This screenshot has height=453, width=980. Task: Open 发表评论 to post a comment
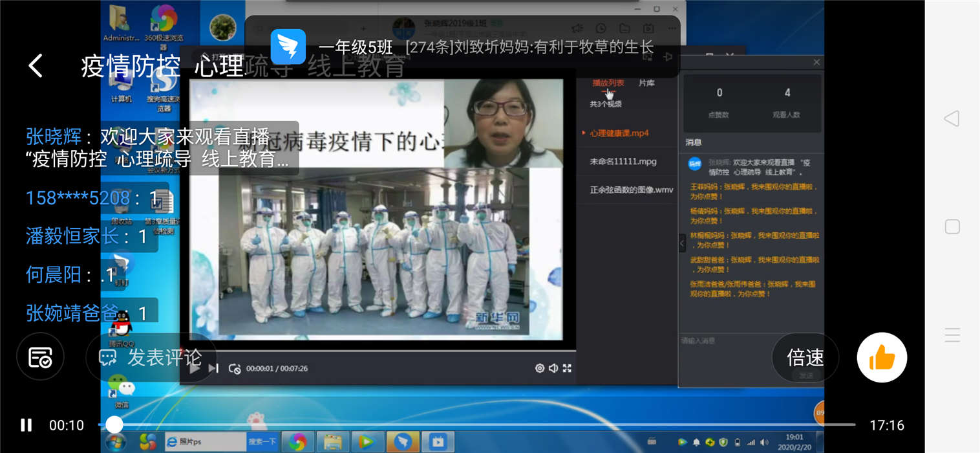pos(151,357)
